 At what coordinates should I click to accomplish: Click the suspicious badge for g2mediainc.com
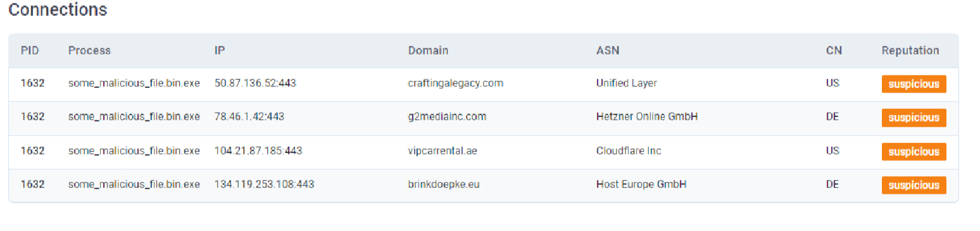pos(914,118)
